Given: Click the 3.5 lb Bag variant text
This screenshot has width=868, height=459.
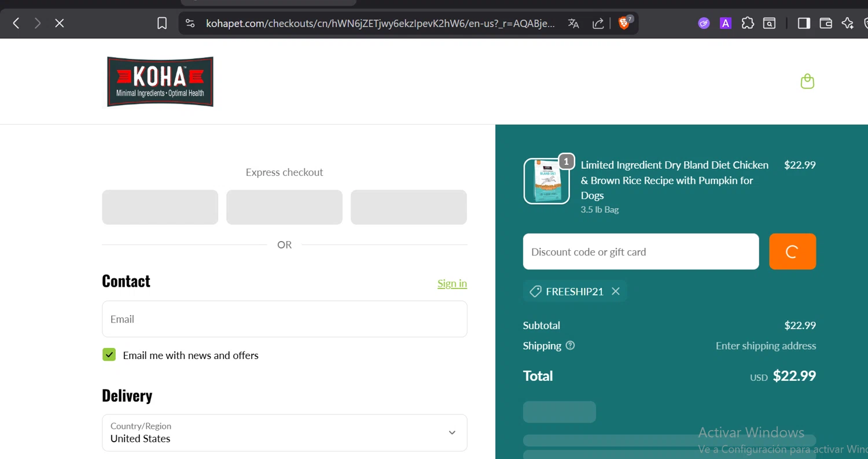Looking at the screenshot, I should 599,210.
